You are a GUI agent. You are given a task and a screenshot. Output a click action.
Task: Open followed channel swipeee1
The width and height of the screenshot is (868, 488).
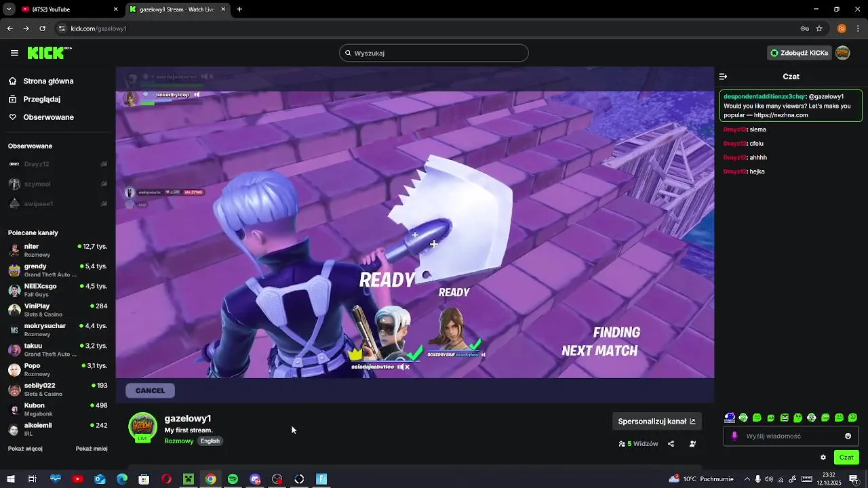(58, 204)
